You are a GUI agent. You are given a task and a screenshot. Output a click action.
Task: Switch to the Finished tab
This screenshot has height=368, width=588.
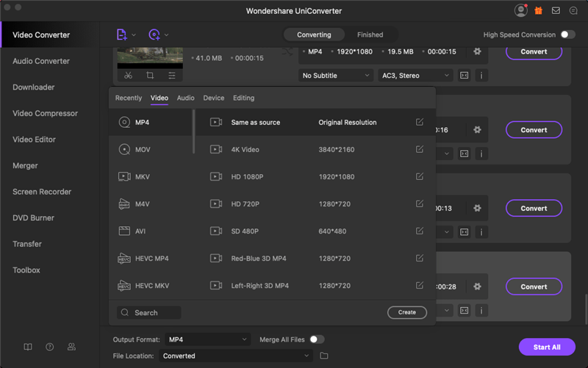(370, 35)
